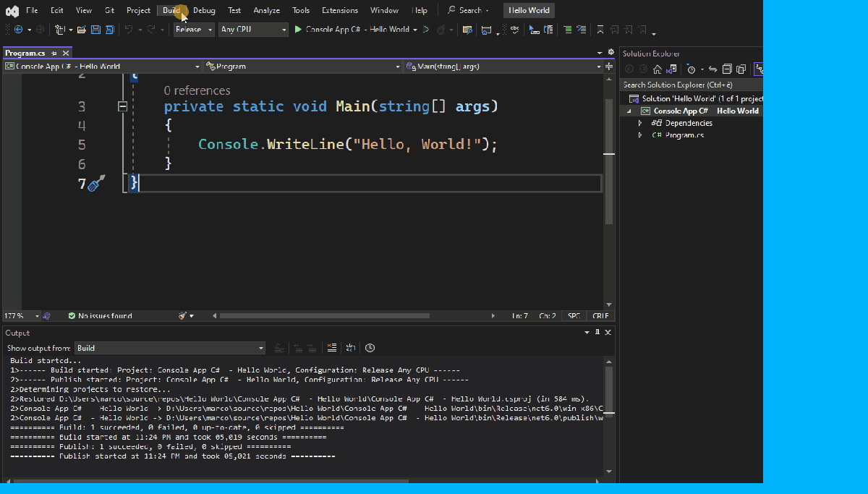
Task: Open the Main member navigation dropdown
Action: point(503,66)
